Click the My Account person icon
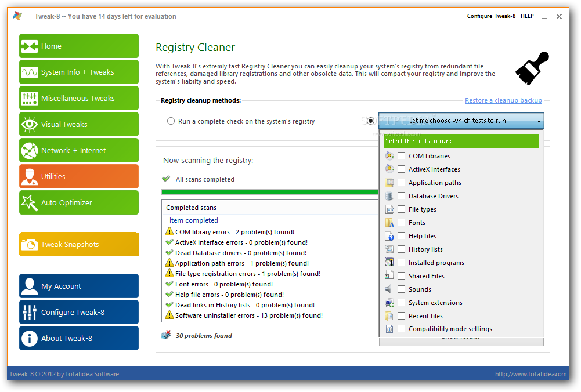Image resolution: width=581 pixels, height=392 pixels. click(x=30, y=286)
